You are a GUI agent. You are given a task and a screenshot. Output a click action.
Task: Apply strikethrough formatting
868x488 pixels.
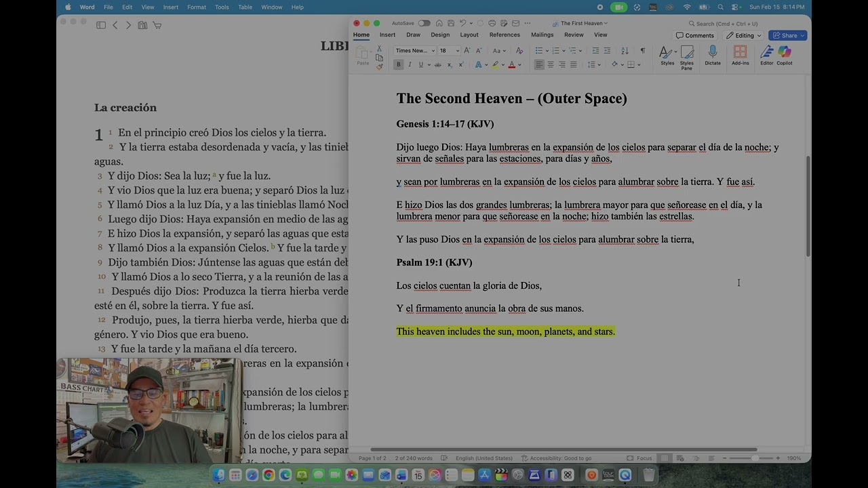tap(437, 64)
